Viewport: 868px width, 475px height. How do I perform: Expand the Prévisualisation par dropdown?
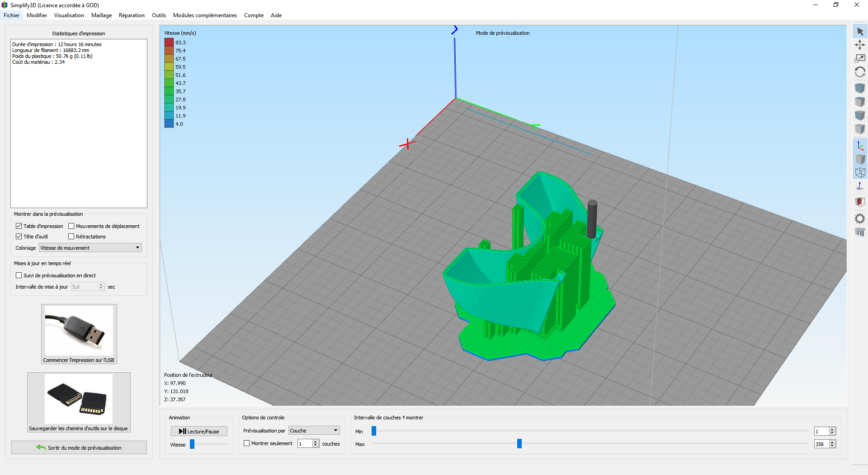coord(314,431)
